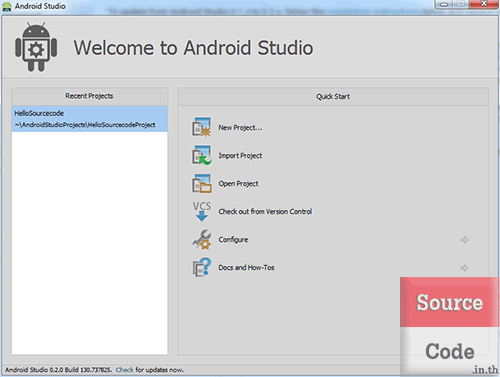Minimize the Android Studio window
Screen dimensions: 500x377
point(444,4)
